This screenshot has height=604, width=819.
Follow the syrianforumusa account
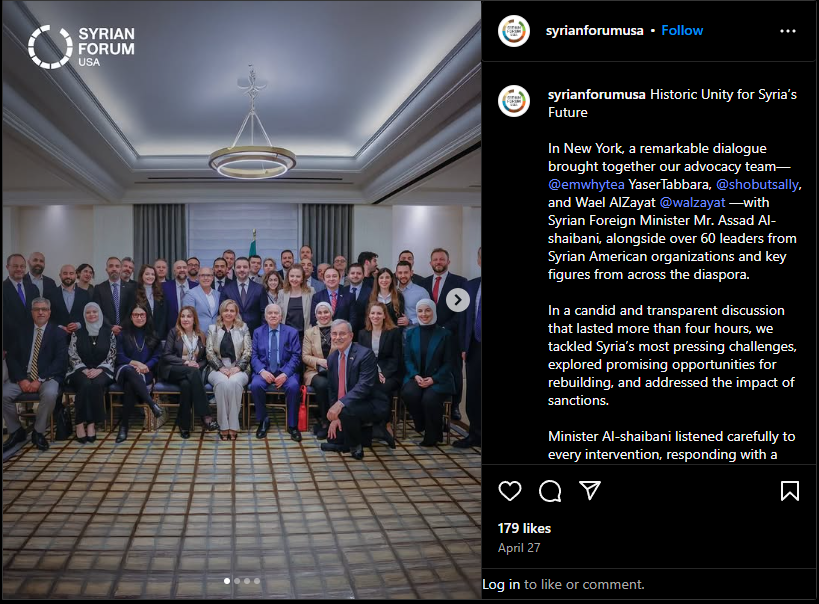pos(682,30)
